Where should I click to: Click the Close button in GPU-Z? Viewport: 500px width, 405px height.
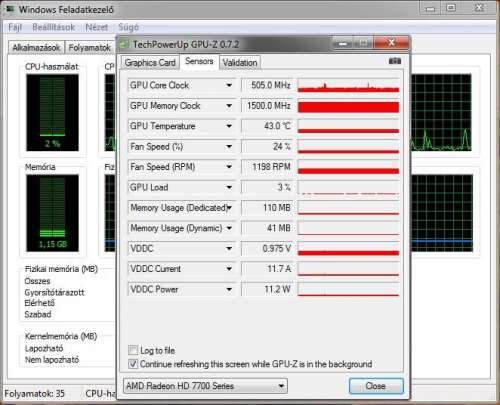(x=376, y=386)
